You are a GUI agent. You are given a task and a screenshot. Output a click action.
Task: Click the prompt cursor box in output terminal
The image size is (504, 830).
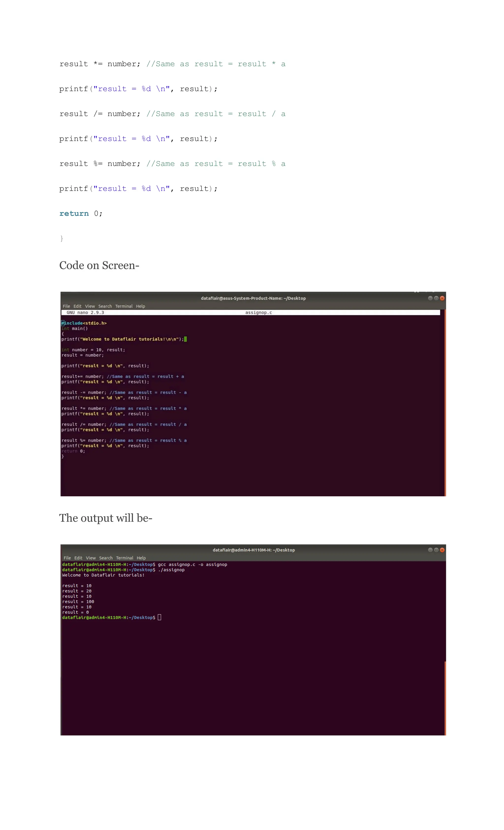coord(159,617)
